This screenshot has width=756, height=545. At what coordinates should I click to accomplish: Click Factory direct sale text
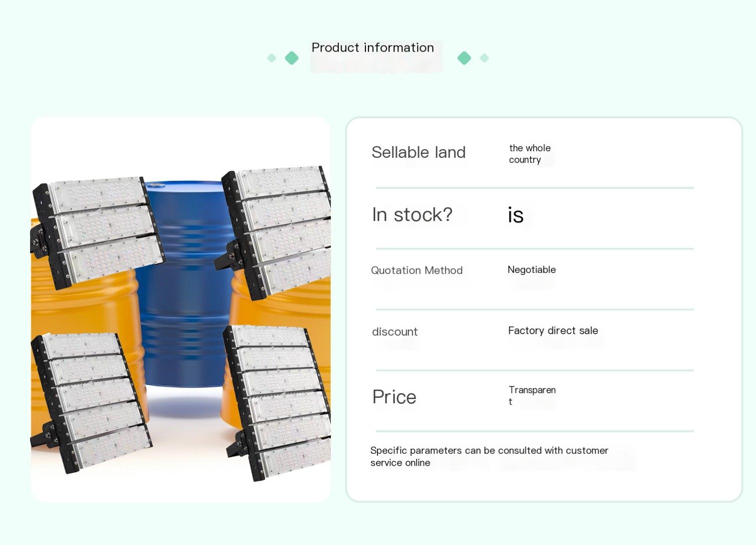[x=553, y=331]
